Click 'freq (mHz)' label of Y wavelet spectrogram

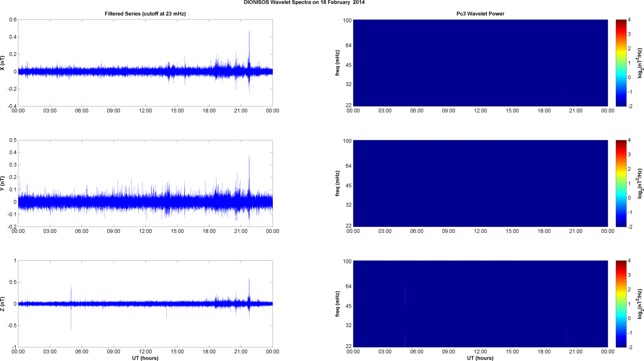[x=337, y=183]
